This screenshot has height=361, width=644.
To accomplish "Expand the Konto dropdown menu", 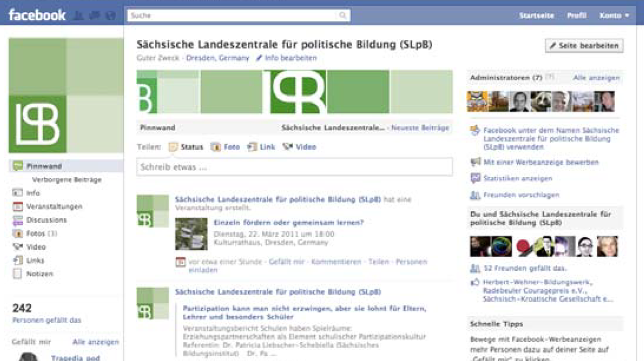I will (614, 16).
